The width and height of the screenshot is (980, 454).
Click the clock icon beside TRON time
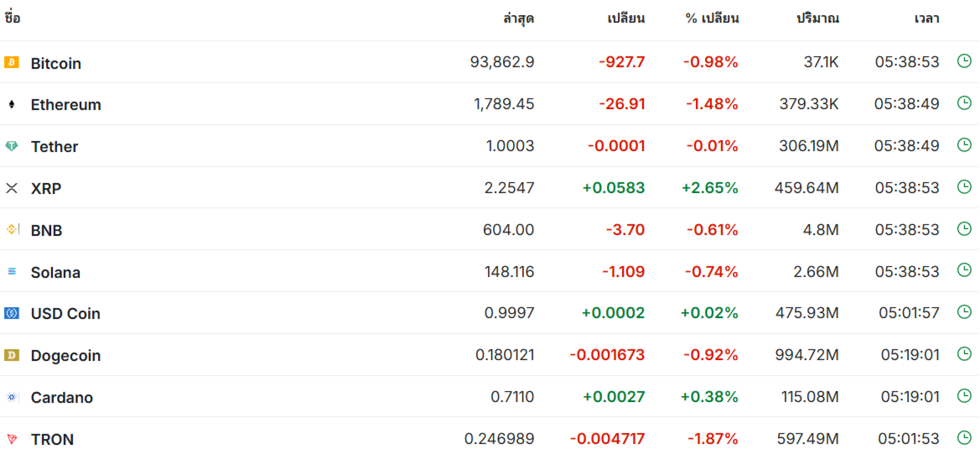[964, 437]
